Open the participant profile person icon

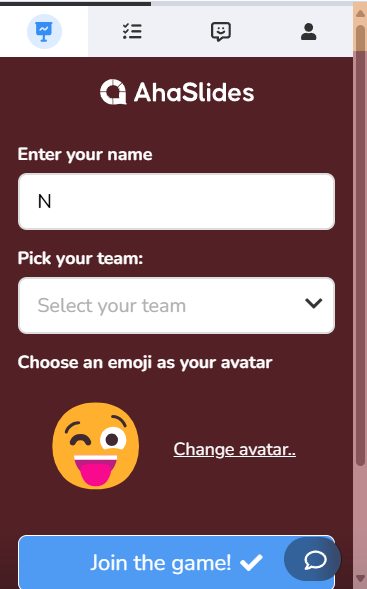click(308, 32)
